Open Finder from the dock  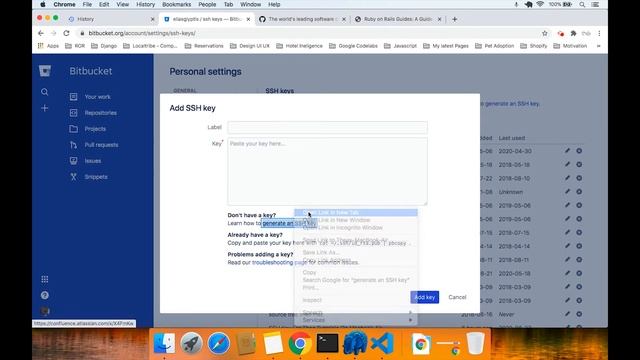click(x=164, y=343)
